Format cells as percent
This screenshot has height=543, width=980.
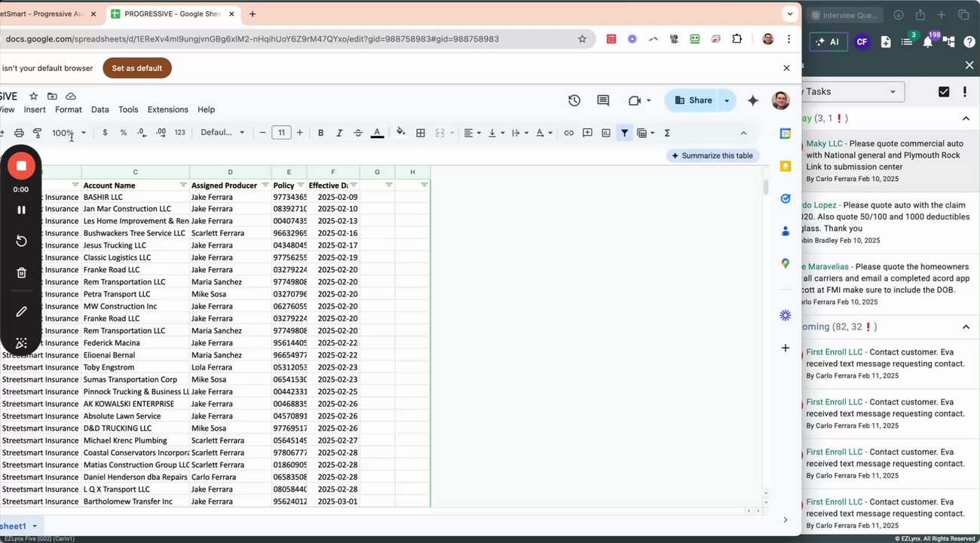pos(124,133)
